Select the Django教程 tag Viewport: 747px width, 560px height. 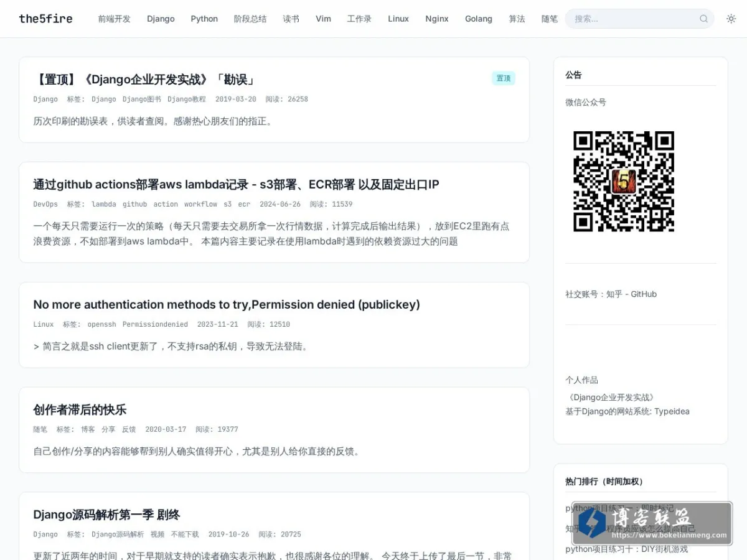(x=187, y=99)
